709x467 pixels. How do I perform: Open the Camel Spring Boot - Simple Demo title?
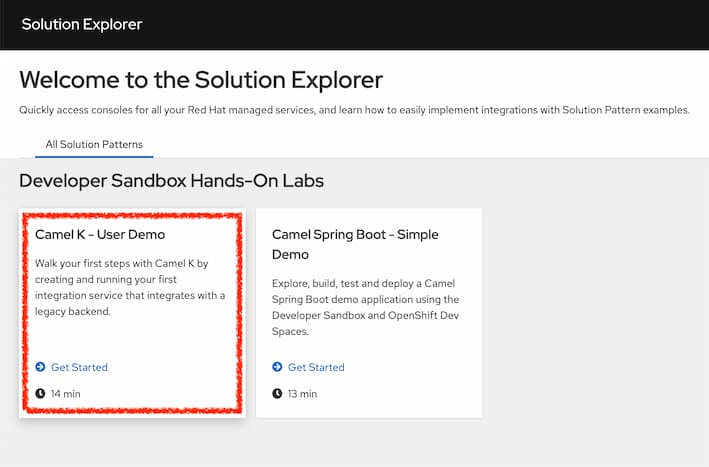click(x=355, y=245)
